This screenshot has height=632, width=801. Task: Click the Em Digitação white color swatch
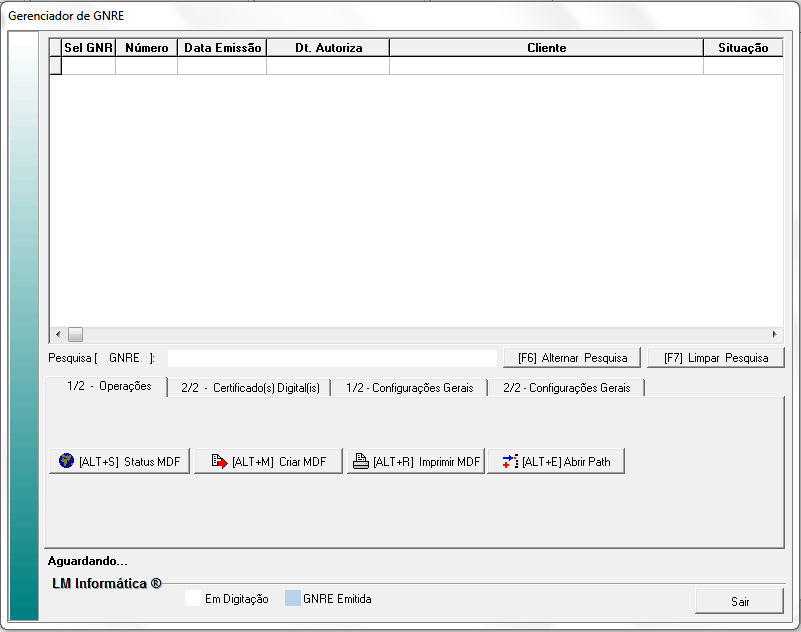[x=193, y=599]
